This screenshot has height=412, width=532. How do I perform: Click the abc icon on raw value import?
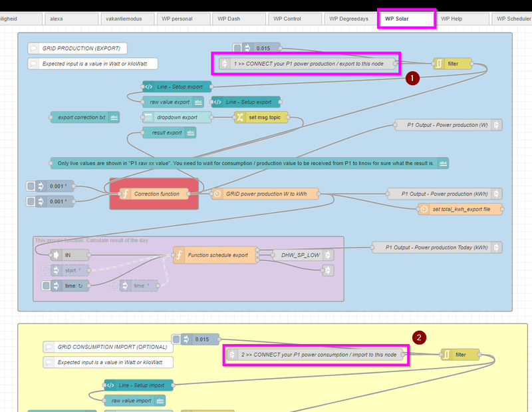point(160,401)
